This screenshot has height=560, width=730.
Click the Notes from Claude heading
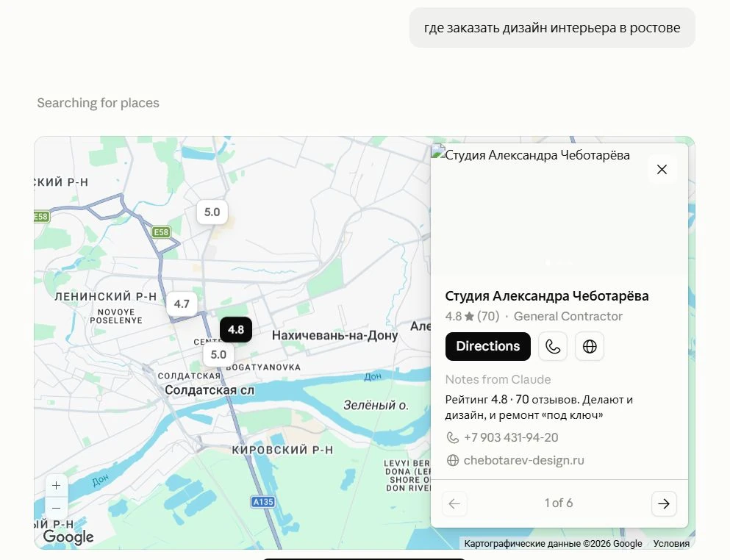coord(498,379)
